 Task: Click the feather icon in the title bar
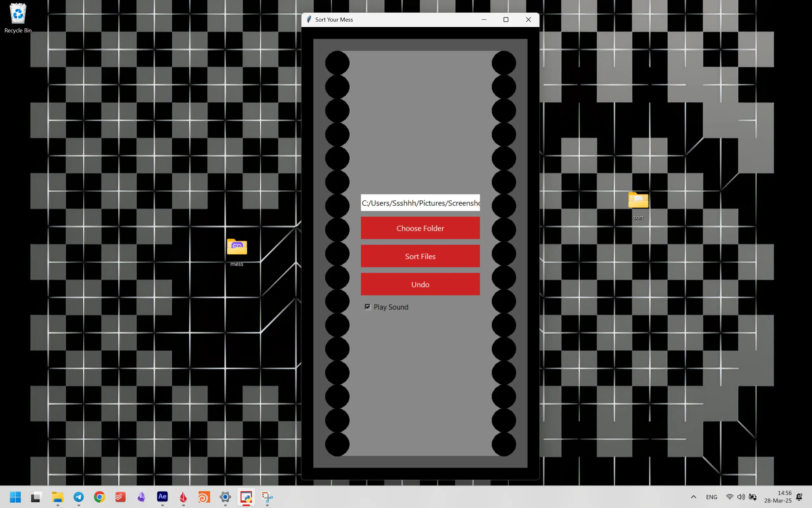(309, 19)
